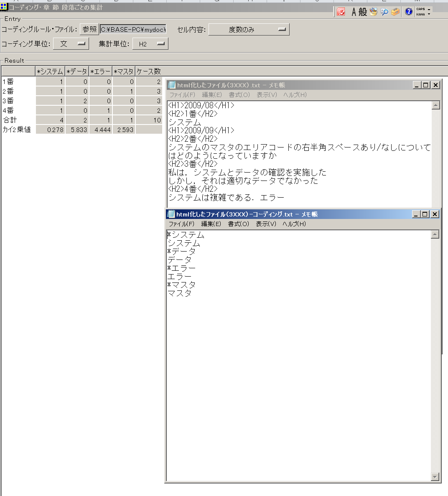The height and width of the screenshot is (496, 448).
Task: Close the コーディング.txt Notepad window
Action: click(x=435, y=214)
